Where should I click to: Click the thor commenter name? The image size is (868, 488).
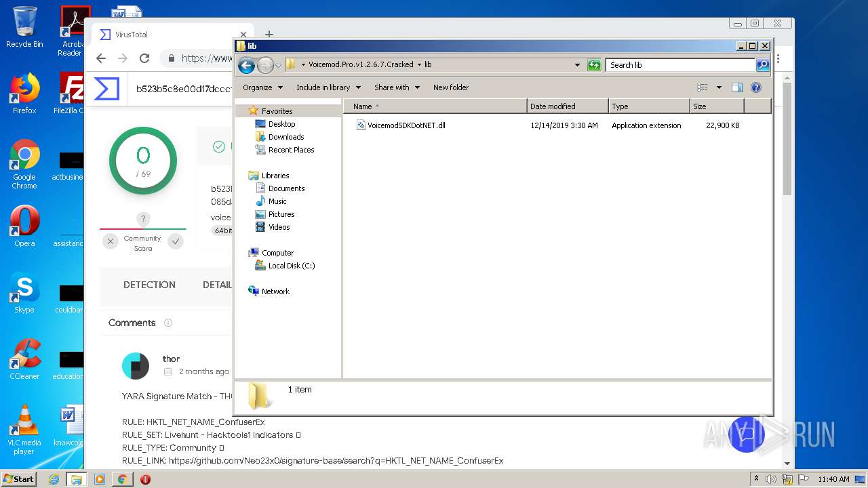(x=172, y=359)
